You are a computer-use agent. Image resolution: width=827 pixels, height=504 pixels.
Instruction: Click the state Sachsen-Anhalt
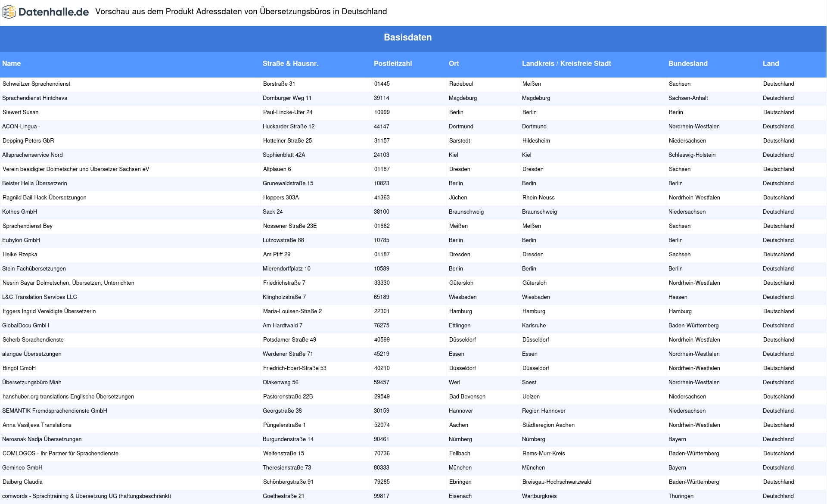pos(688,98)
